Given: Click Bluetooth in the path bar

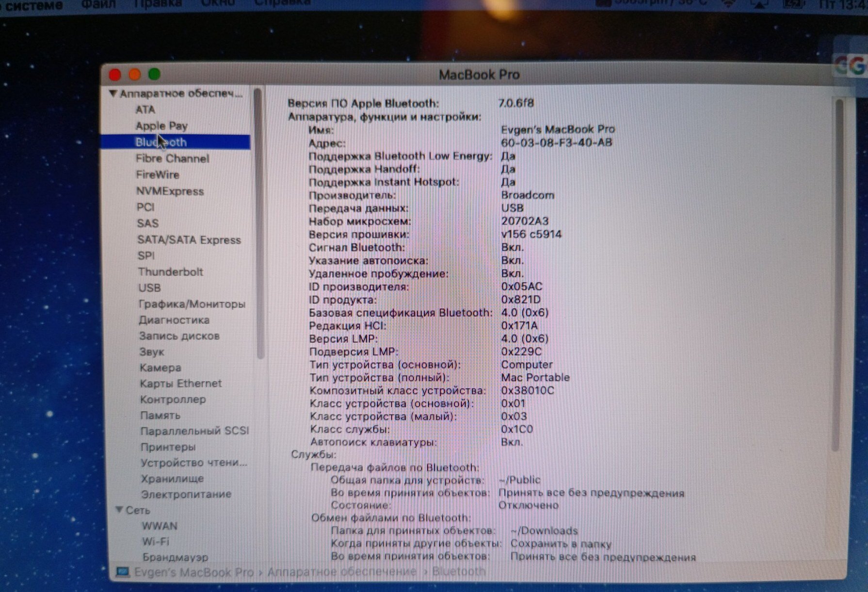Looking at the screenshot, I should [458, 571].
